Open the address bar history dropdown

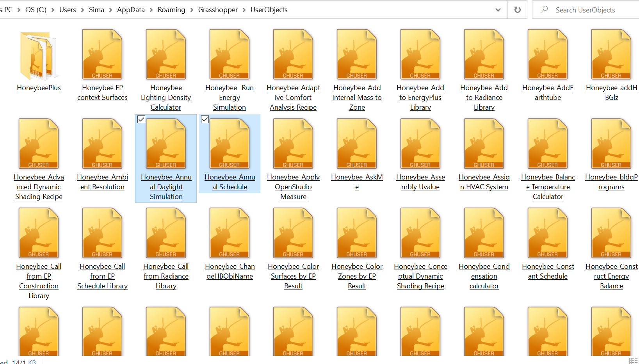tap(498, 10)
